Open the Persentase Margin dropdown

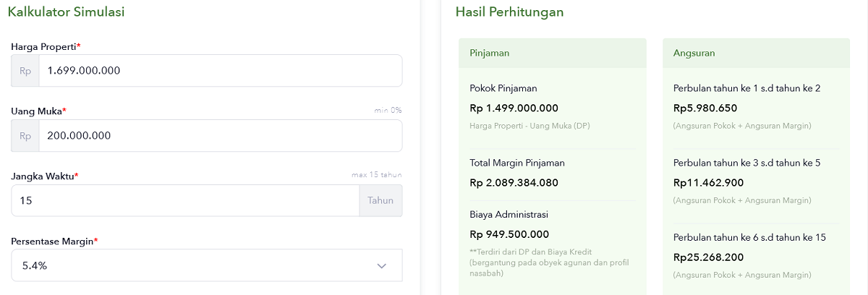point(207,265)
